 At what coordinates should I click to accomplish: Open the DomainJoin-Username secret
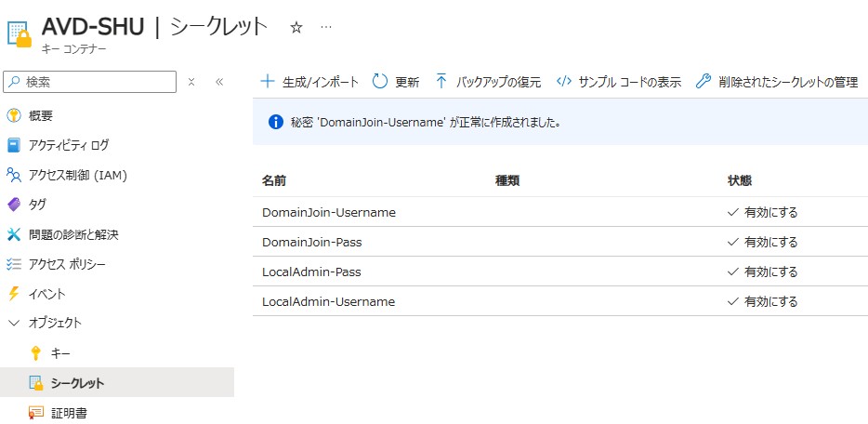(329, 212)
